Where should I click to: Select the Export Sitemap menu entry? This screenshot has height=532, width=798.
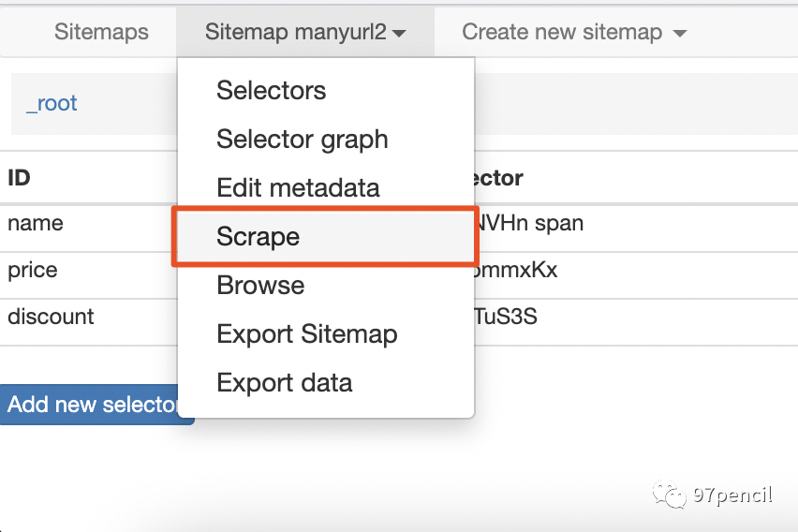[x=306, y=334]
